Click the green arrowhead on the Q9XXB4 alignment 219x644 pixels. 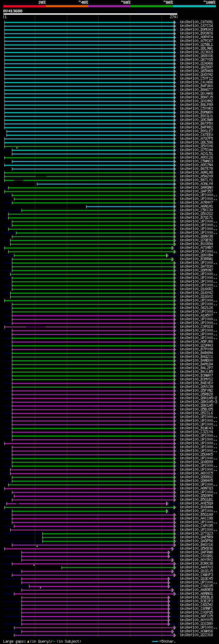[167, 255]
